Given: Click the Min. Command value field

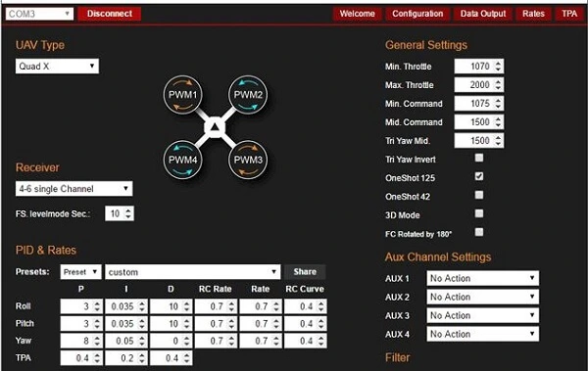Looking at the screenshot, I should tap(479, 104).
